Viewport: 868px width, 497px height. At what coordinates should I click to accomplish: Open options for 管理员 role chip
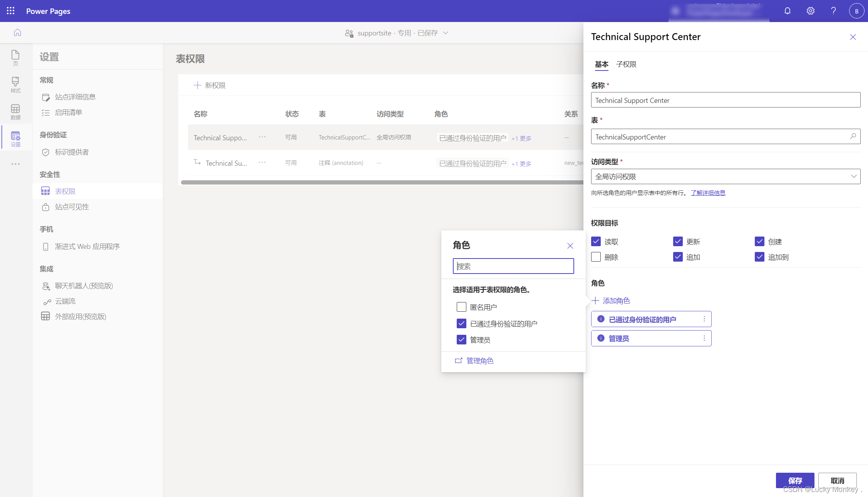pyautogui.click(x=704, y=338)
